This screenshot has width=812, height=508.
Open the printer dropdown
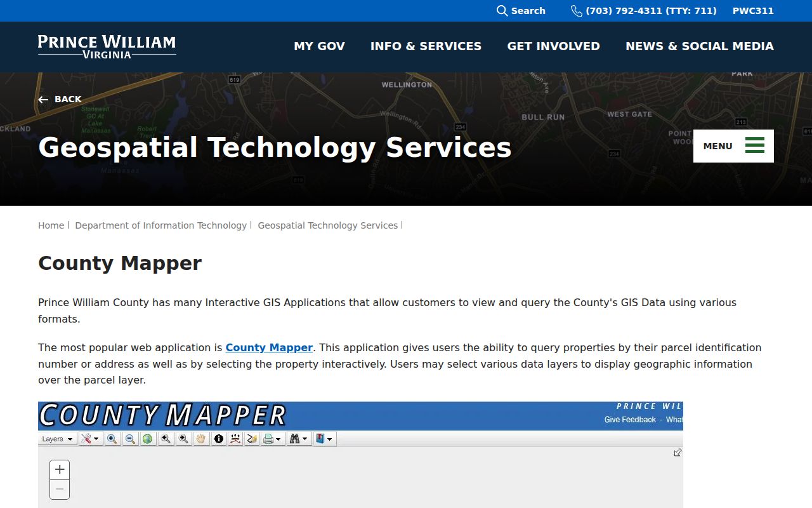[x=272, y=439]
